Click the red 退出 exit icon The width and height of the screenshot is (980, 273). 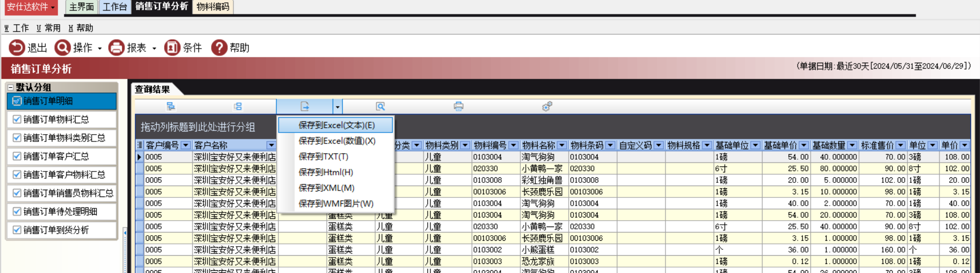(x=17, y=48)
